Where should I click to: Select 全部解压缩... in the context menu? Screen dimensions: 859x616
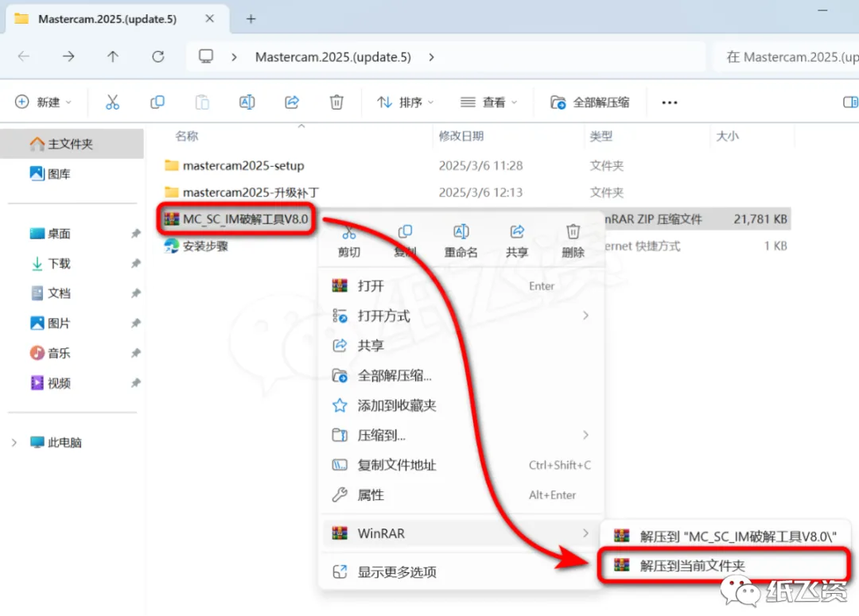461,376
